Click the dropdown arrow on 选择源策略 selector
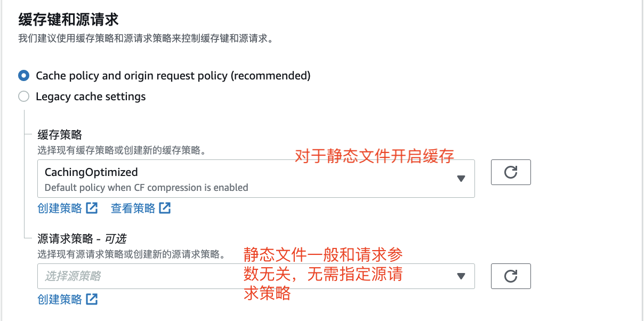644x321 pixels. 462,276
